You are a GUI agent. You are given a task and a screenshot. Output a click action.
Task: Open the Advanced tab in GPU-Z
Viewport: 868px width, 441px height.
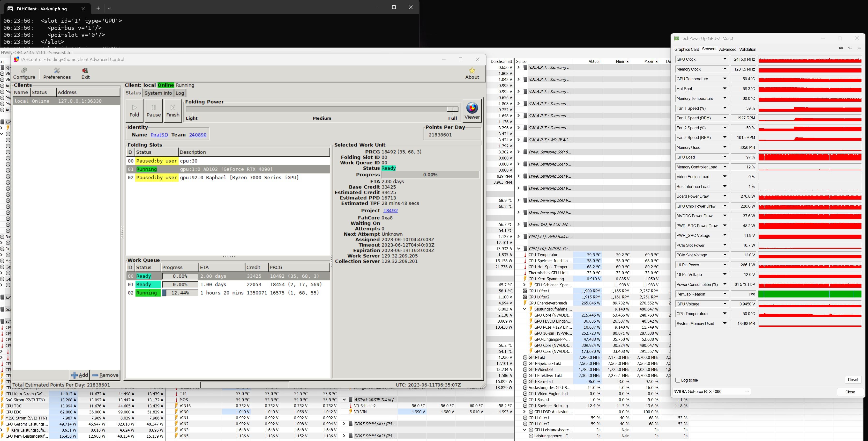tap(727, 50)
